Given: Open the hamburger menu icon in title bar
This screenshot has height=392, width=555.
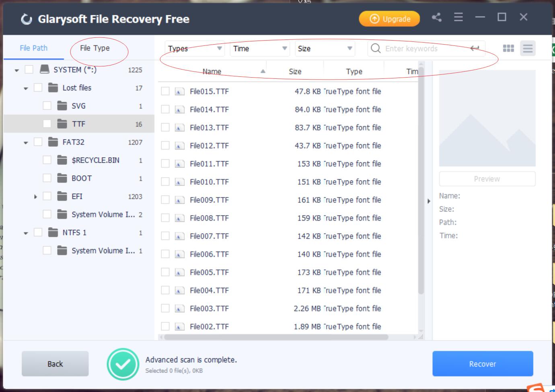Looking at the screenshot, I should click(x=458, y=17).
